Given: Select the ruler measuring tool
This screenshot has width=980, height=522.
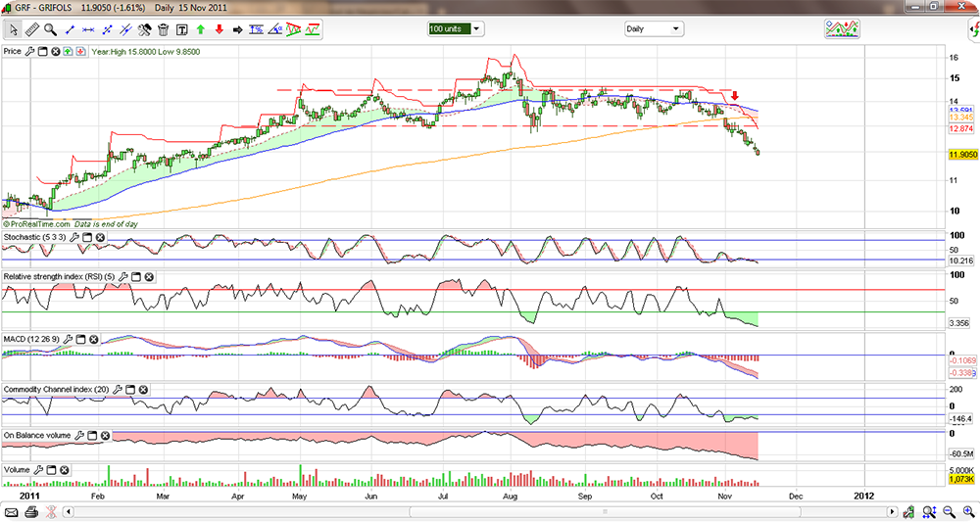Looking at the screenshot, I should 32,28.
